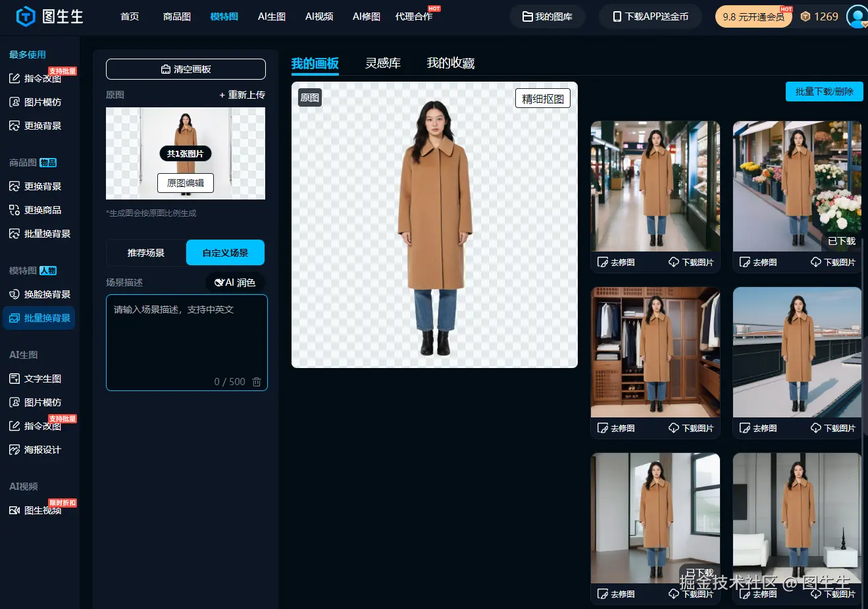Open AI生图 top menu item
Screen dimensions: 868x609
(x=272, y=16)
